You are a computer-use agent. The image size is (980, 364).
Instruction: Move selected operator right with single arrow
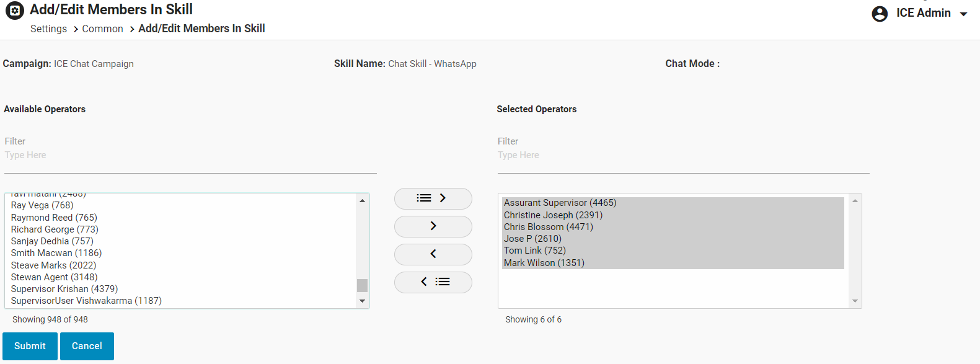coord(433,226)
